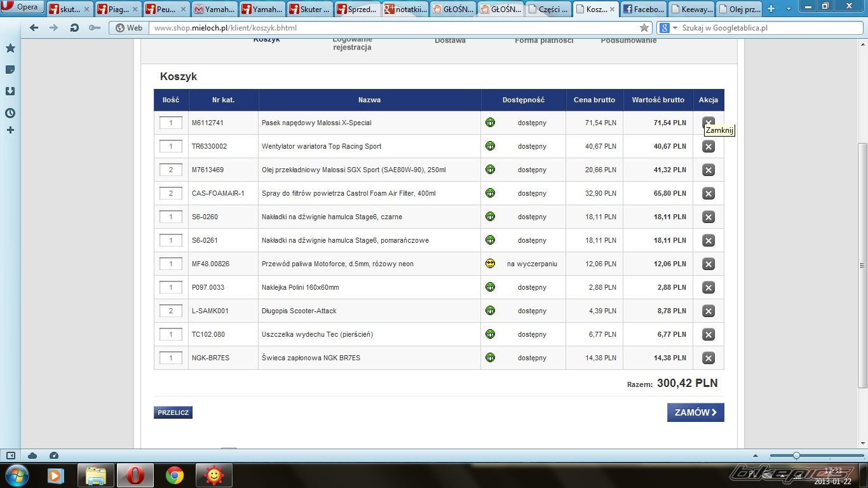The height and width of the screenshot is (488, 868).
Task: Switch to the Piag... tab
Action: tap(118, 10)
